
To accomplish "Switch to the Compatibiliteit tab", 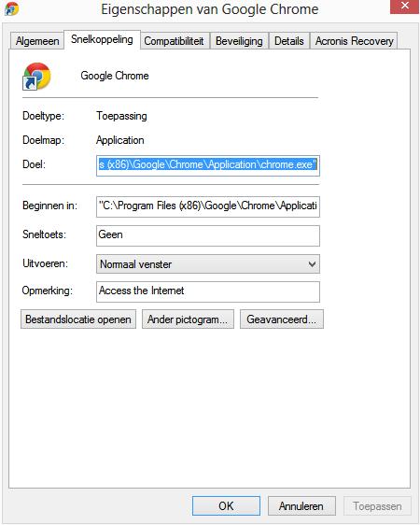I will (x=175, y=41).
